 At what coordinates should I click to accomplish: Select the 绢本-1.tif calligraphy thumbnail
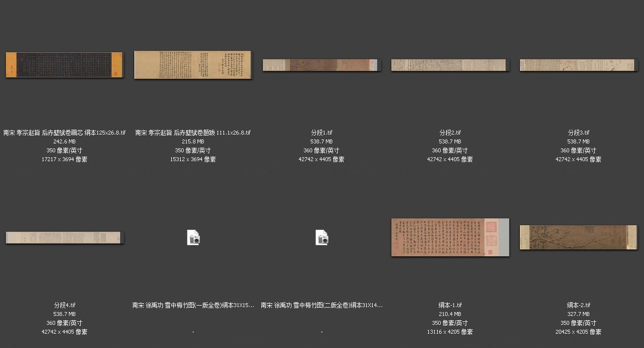(x=450, y=237)
